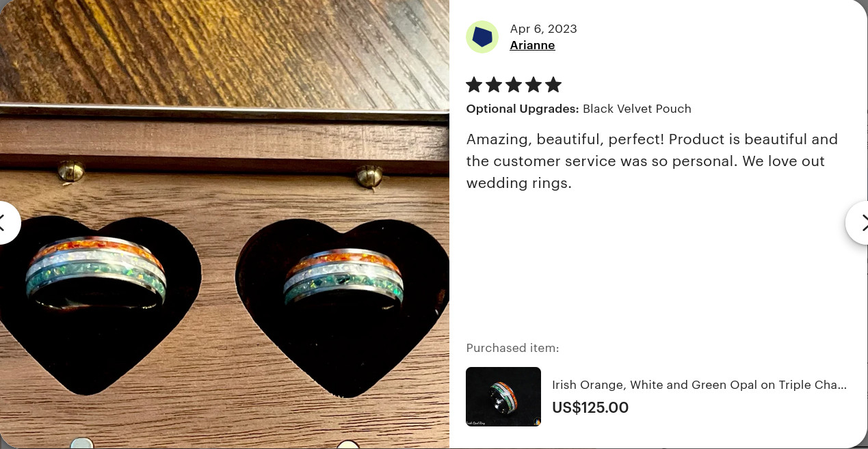Click Arianne's pentagon profile avatar
This screenshot has height=449, width=868.
point(482,37)
